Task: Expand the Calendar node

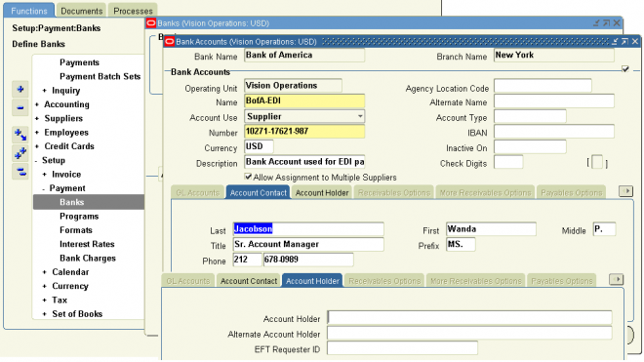Action: pyautogui.click(x=44, y=272)
